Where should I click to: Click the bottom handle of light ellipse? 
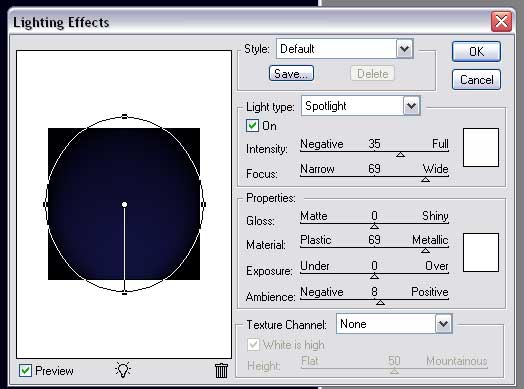124,293
